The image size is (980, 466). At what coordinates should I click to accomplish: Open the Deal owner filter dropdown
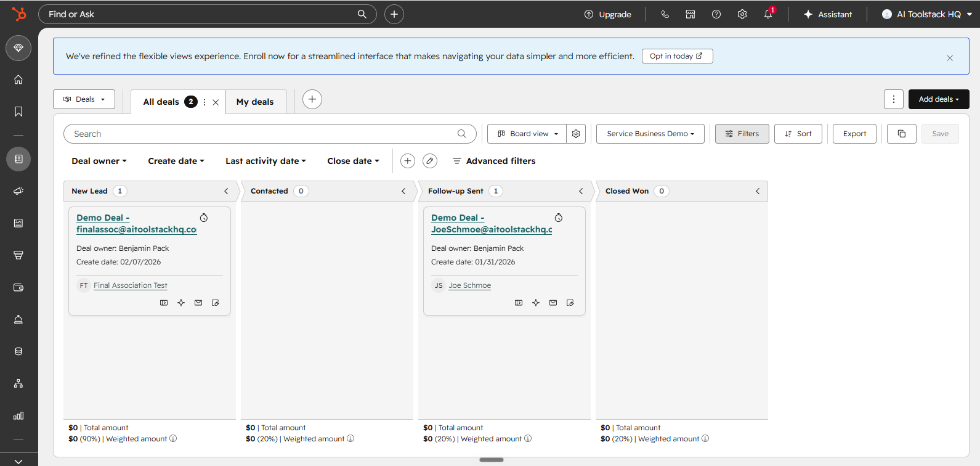99,161
